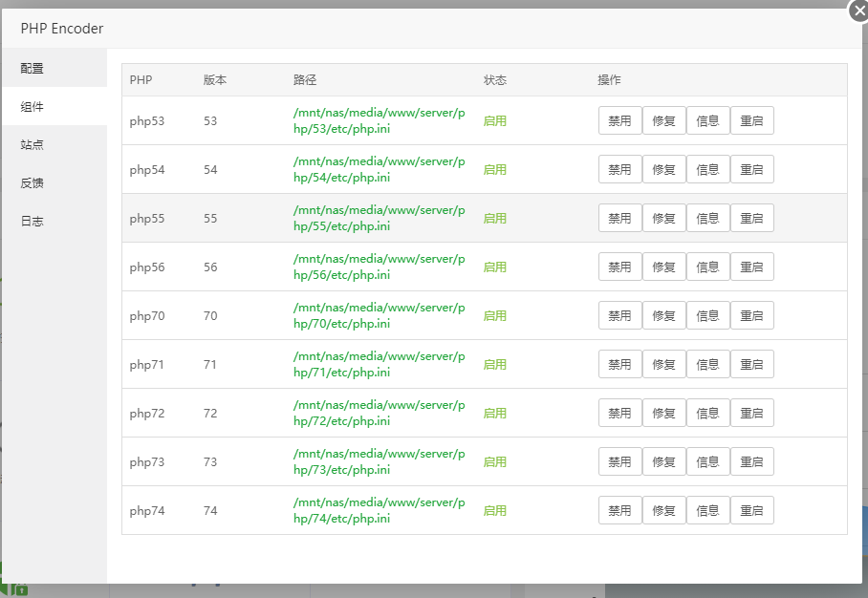Disable php71 using 禁用
868x598 pixels.
pyautogui.click(x=620, y=364)
